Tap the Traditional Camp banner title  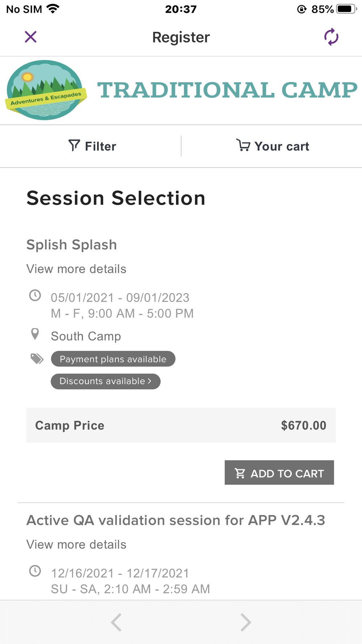point(227,90)
